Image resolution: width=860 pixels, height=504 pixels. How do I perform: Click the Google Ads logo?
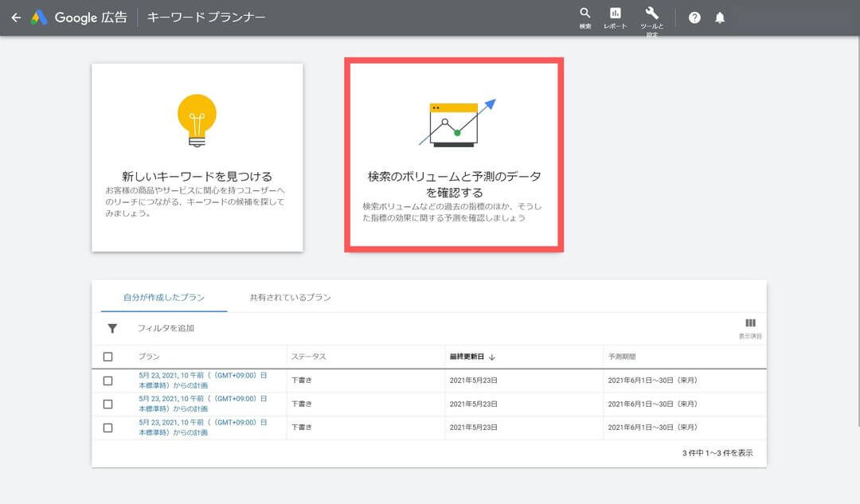[39, 18]
